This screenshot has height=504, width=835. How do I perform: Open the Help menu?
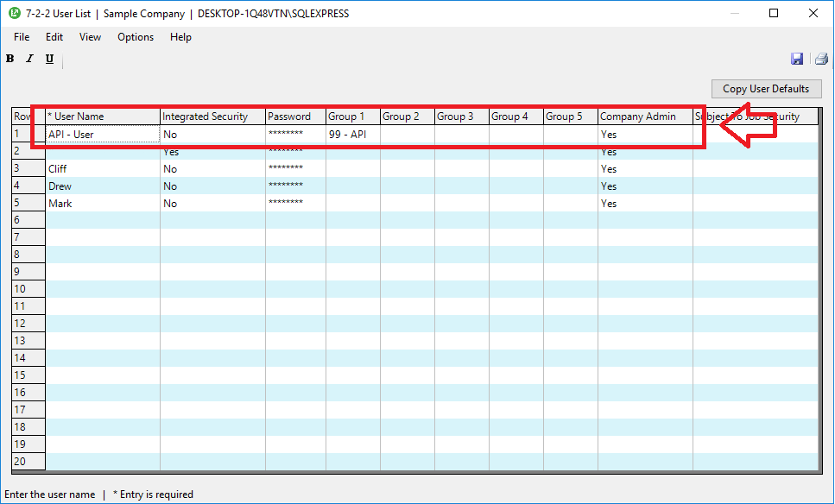180,37
